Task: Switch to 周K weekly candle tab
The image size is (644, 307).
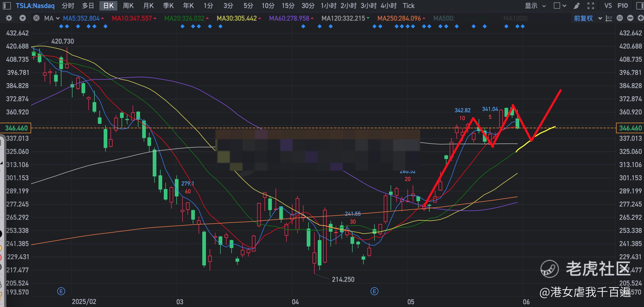Action: click(128, 6)
